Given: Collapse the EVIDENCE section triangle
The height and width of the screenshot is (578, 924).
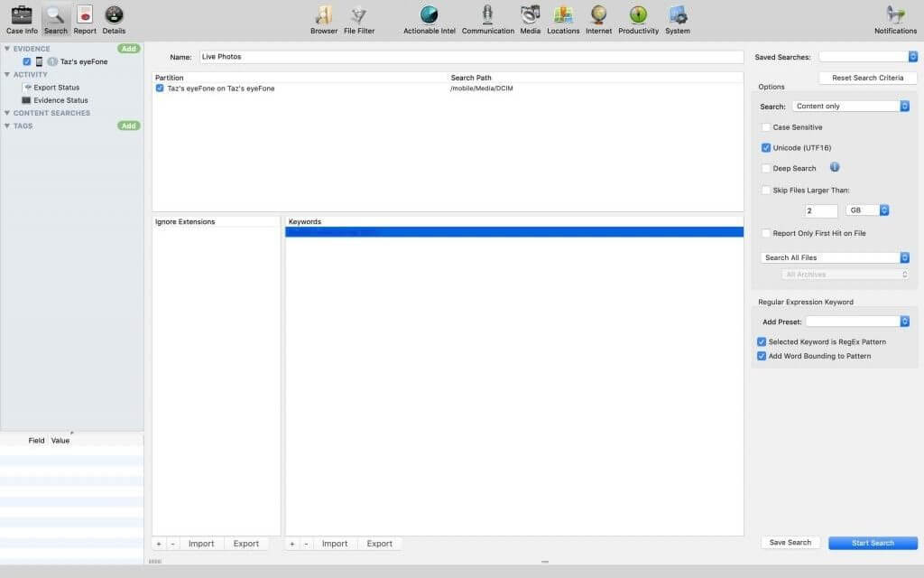Looking at the screenshot, I should 7,49.
